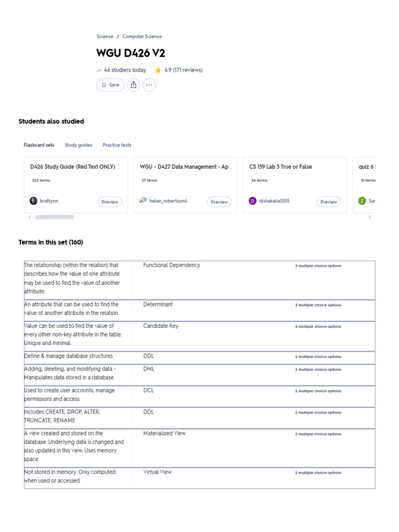Open the WGU - D427 Data Management card title

[x=185, y=167]
